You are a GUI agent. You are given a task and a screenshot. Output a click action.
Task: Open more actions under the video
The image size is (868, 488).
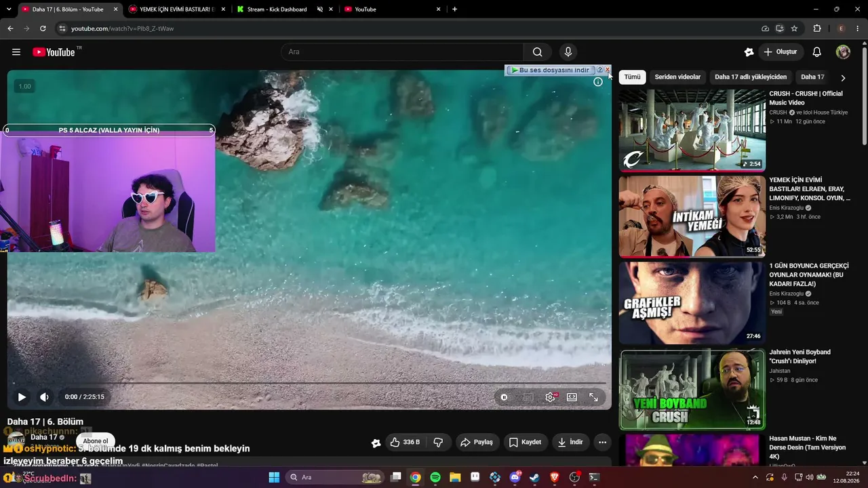pyautogui.click(x=602, y=442)
